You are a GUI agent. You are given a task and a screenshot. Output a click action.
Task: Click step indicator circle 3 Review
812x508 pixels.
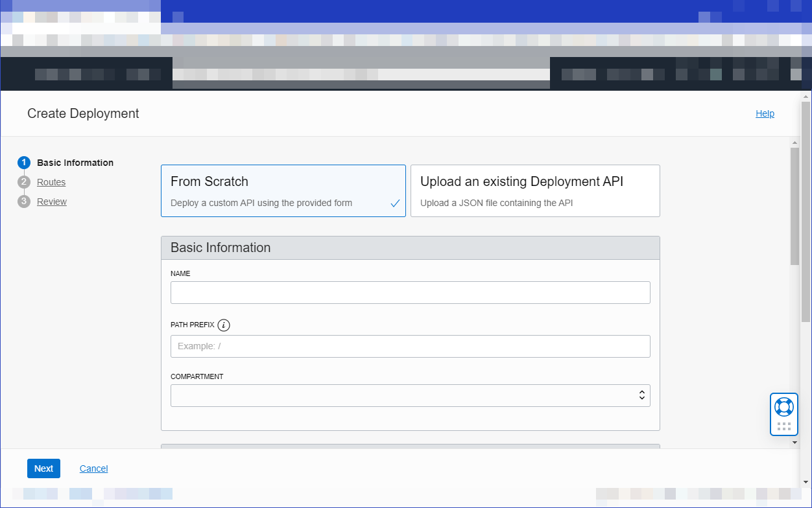coord(24,202)
